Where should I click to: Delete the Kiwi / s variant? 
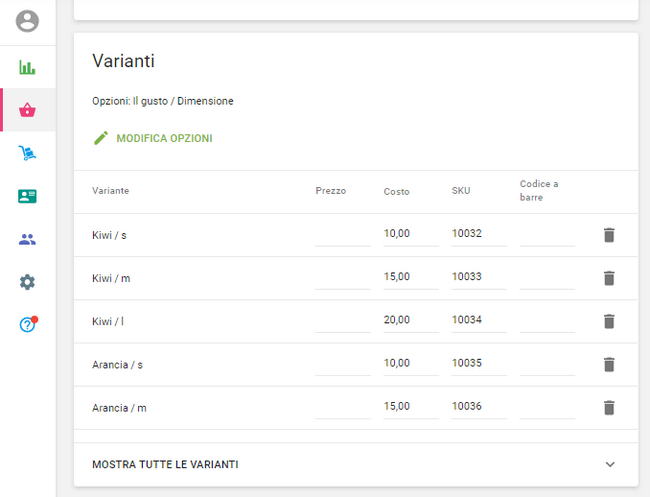coord(609,235)
